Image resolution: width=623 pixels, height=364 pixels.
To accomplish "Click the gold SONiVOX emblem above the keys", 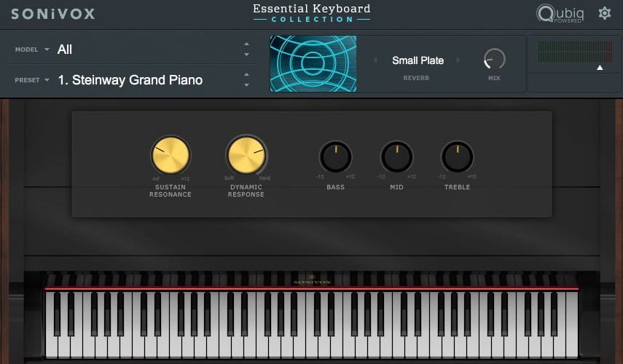I will pos(312,280).
